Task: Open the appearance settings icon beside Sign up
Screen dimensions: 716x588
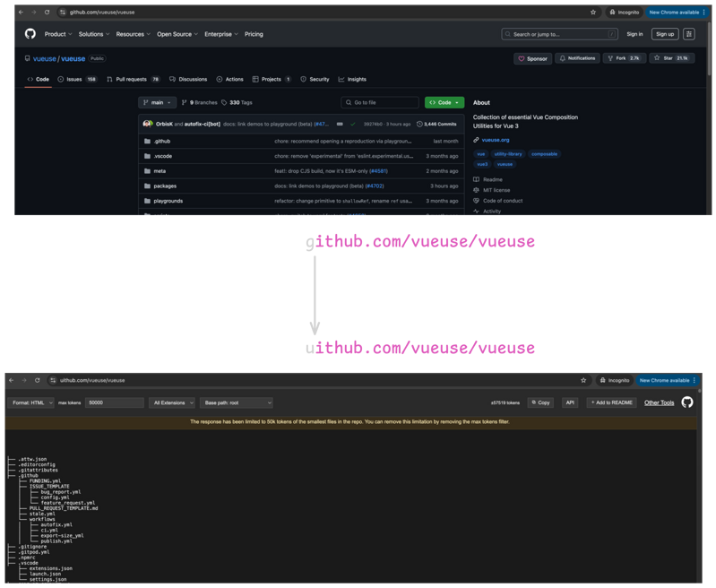Action: 689,34
